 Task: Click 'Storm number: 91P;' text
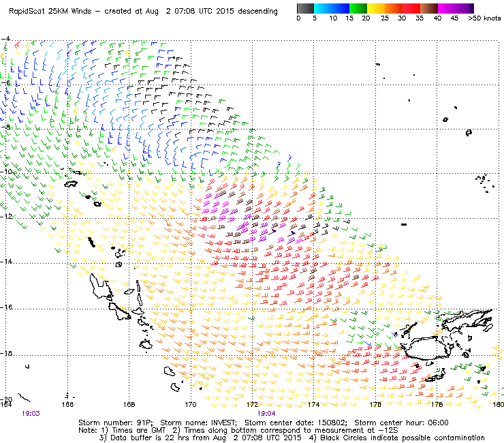pos(116,423)
